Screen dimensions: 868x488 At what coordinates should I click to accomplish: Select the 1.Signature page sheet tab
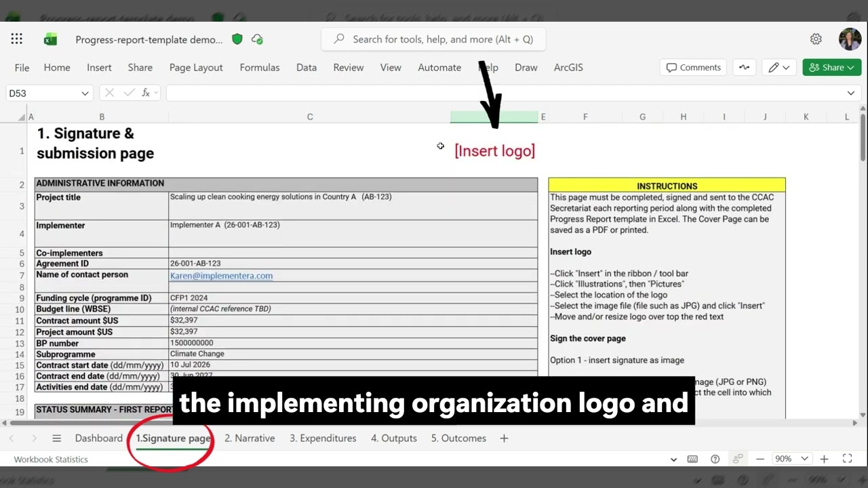pyautogui.click(x=173, y=439)
